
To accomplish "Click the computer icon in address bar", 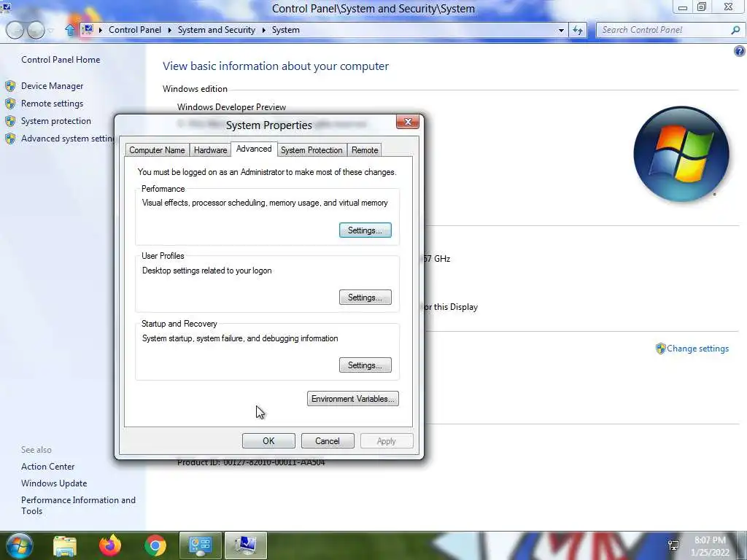I will [88, 29].
